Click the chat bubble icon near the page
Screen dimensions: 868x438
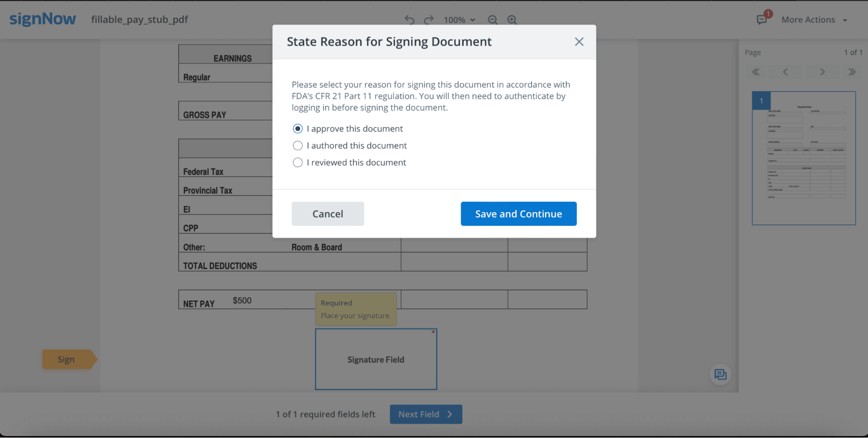(x=720, y=374)
